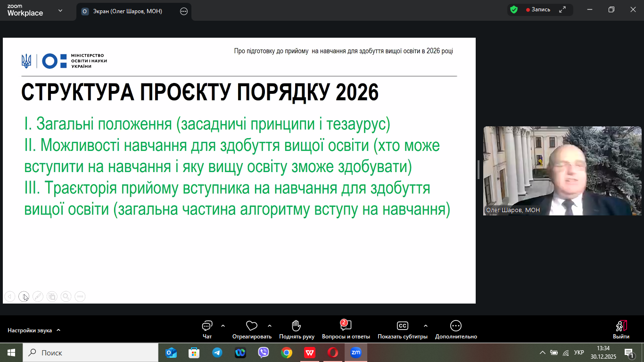Open Вопросы и ответы panel
The width and height of the screenshot is (644, 362).
346,329
